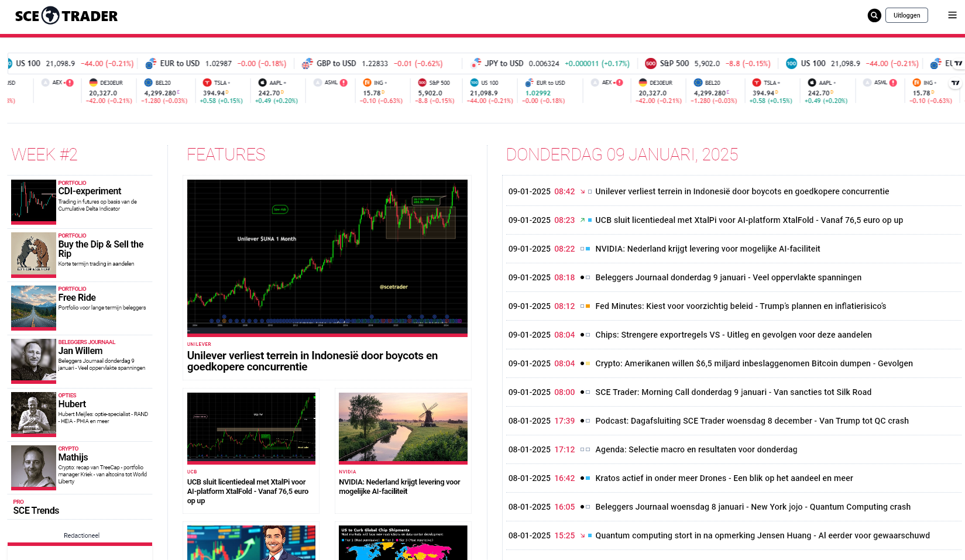
Task: Click the TradingView logo in second ticker row
Action: pyautogui.click(x=956, y=83)
